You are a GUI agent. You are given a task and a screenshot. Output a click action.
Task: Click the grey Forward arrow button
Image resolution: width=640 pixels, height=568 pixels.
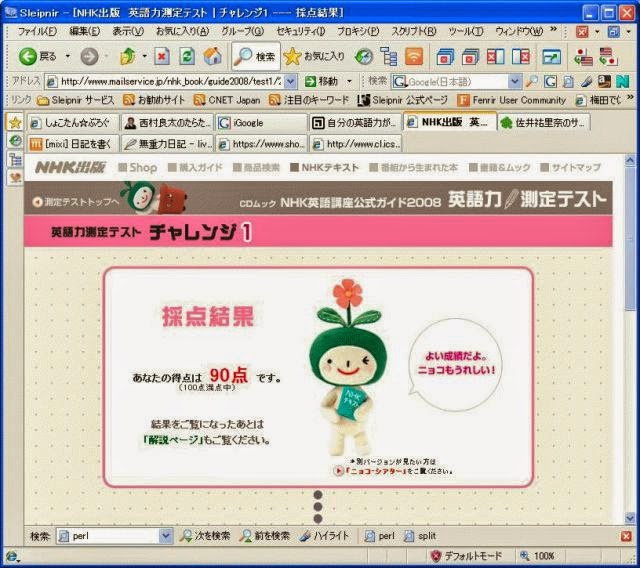(89, 56)
